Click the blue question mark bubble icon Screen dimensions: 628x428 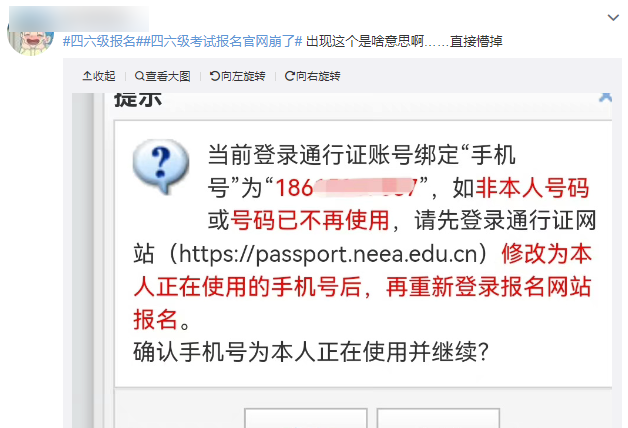click(x=161, y=167)
